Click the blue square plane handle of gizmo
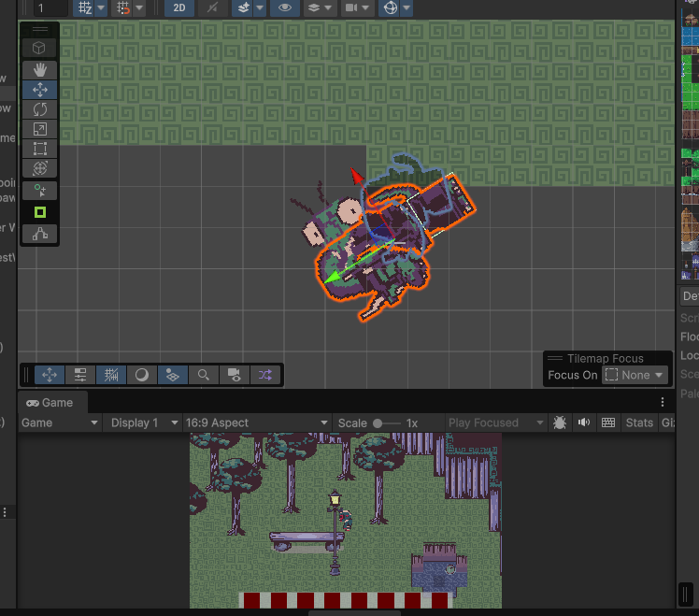This screenshot has width=699, height=616. [x=379, y=234]
